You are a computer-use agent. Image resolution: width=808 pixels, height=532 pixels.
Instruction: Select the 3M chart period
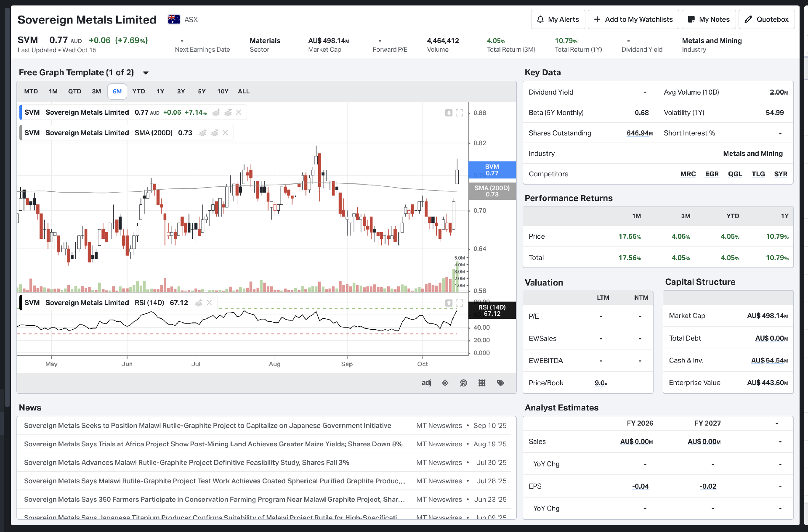(96, 91)
